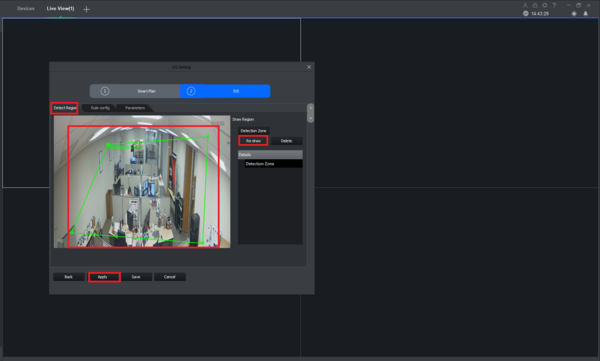600x361 pixels.
Task: Open the Rule config tab
Action: coord(100,108)
